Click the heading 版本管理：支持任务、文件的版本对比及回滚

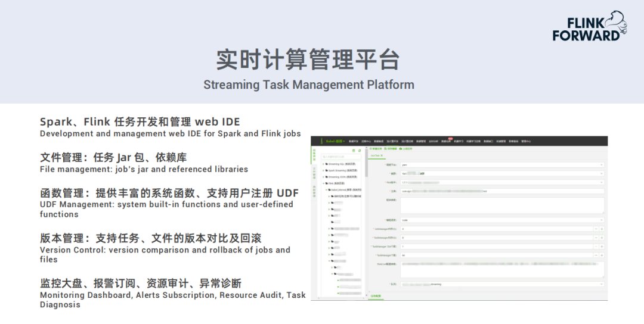pyautogui.click(x=151, y=238)
